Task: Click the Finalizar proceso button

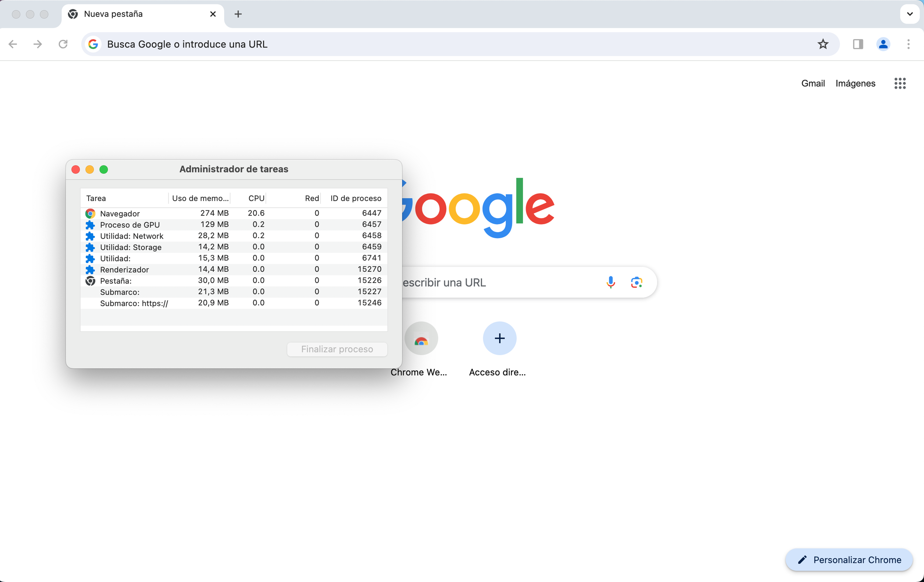Action: (337, 349)
